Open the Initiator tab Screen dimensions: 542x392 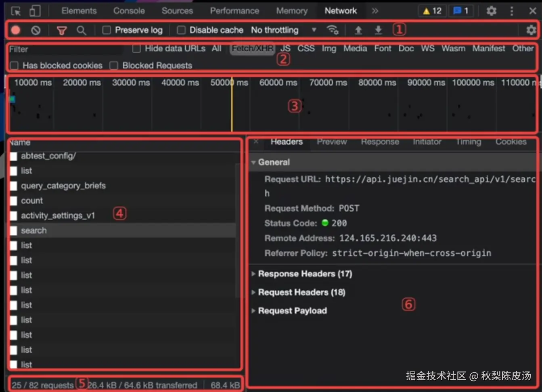[427, 142]
